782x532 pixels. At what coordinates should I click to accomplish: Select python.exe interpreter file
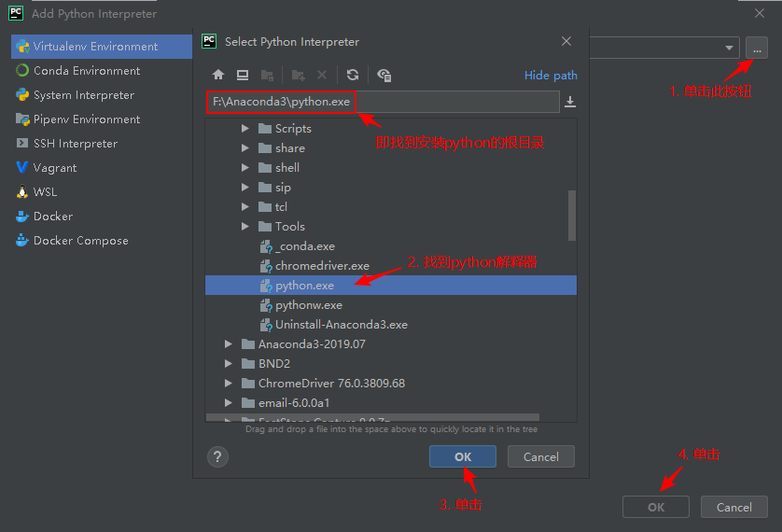(x=391, y=286)
